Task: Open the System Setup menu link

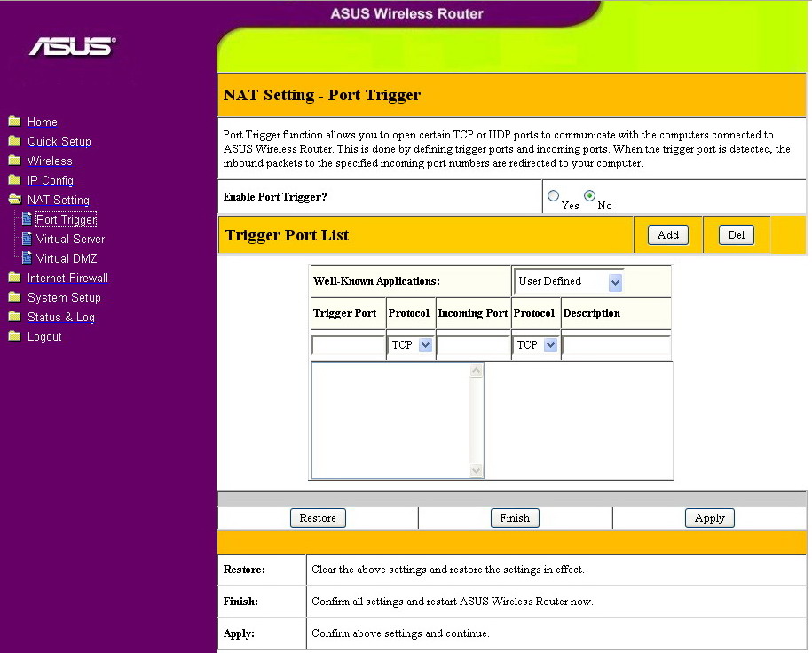Action: 64,298
